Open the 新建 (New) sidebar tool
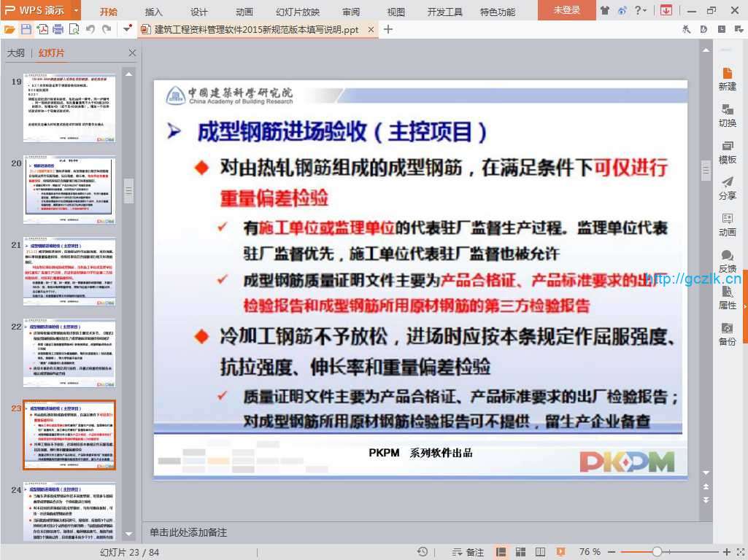Screen dimensions: 748x560 pyautogui.click(x=727, y=79)
